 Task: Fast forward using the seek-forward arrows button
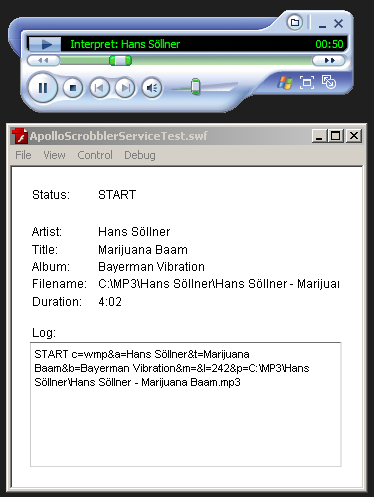coord(329,60)
